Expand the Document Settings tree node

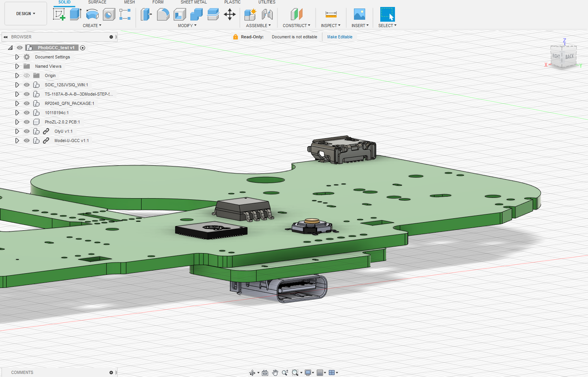[x=17, y=57]
